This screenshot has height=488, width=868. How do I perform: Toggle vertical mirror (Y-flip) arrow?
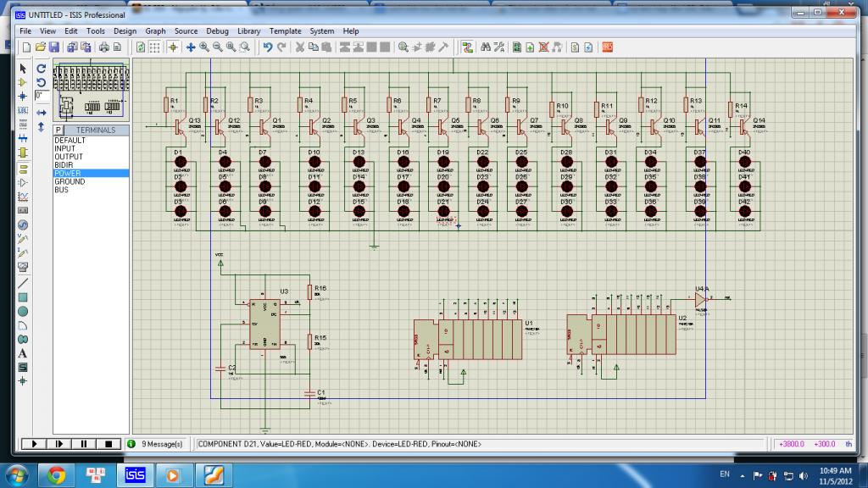(41, 125)
